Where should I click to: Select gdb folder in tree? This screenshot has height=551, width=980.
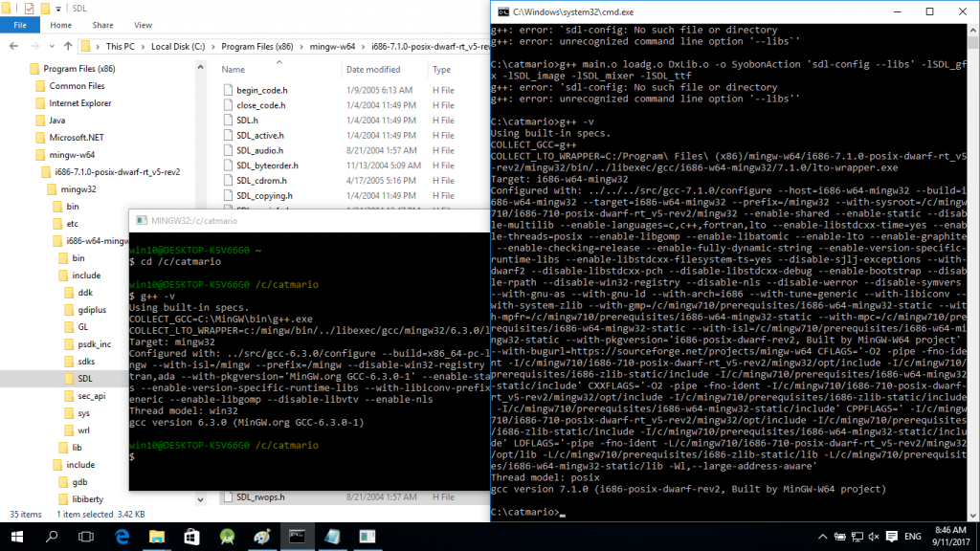point(79,482)
